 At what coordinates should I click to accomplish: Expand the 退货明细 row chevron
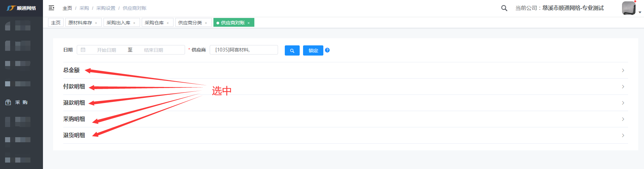pos(623,135)
